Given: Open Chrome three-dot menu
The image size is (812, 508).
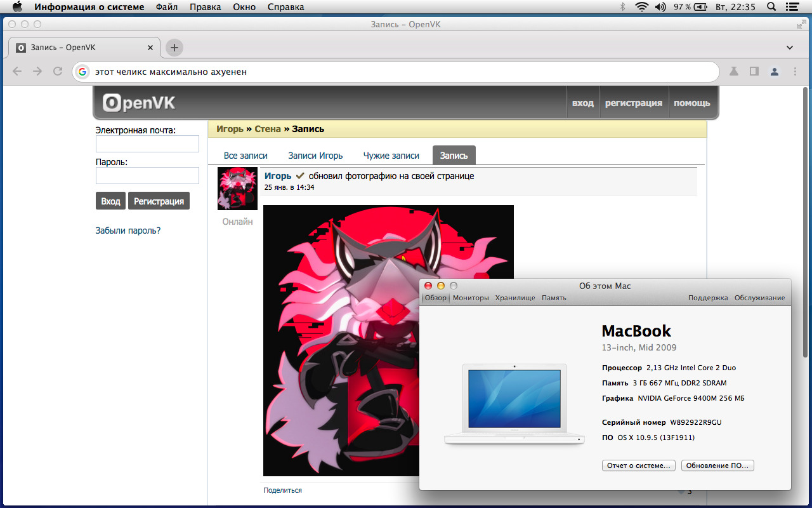Looking at the screenshot, I should 795,72.
